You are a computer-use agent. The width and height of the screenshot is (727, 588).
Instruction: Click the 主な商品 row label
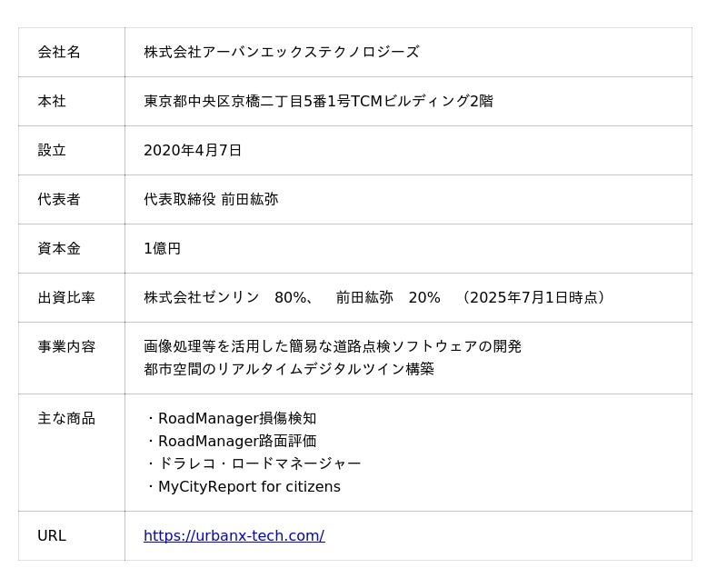point(66,419)
